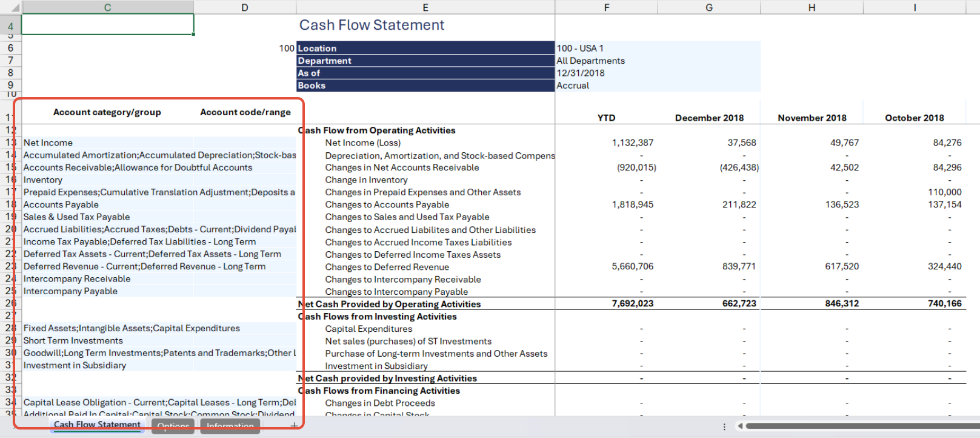Click the YTD net income value 1,132,387
The height and width of the screenshot is (438, 980).
click(633, 143)
